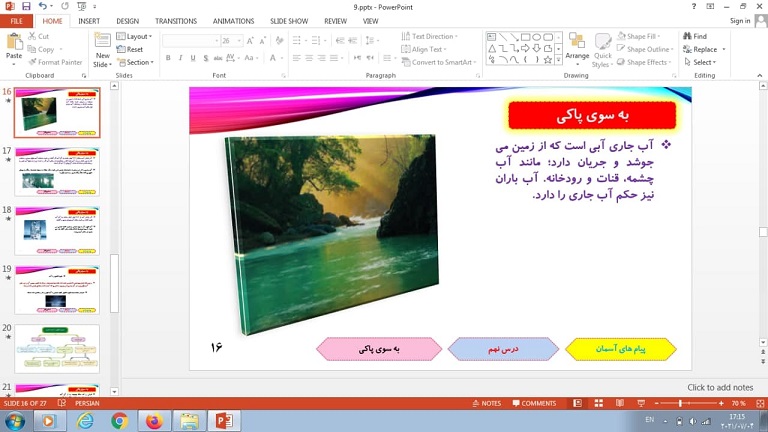
Task: Click the COMMENTS button in status bar
Action: pos(533,403)
